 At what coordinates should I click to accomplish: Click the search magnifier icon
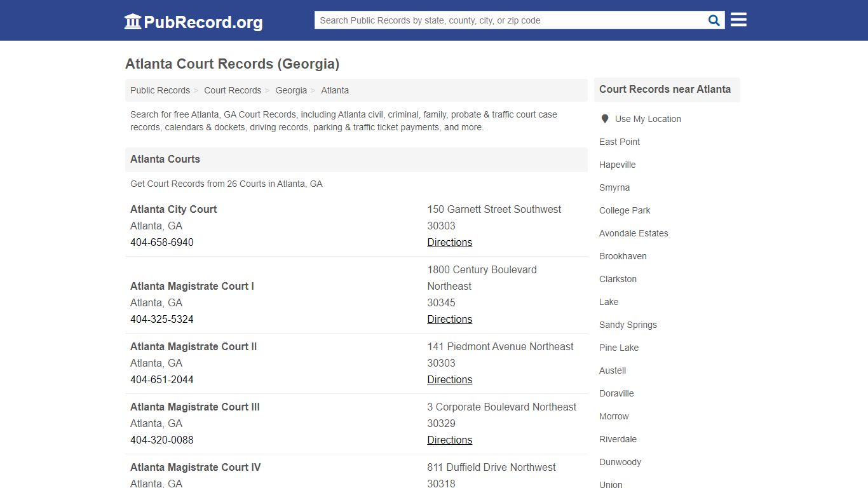tap(714, 20)
